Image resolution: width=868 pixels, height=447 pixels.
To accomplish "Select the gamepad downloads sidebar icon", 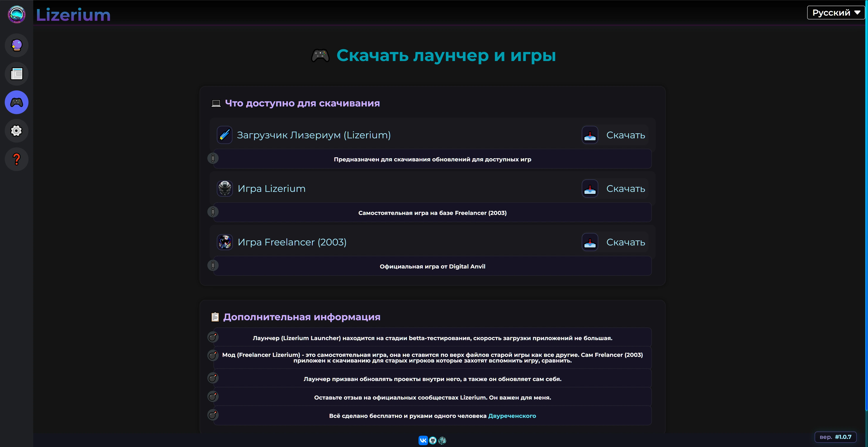I will (17, 102).
